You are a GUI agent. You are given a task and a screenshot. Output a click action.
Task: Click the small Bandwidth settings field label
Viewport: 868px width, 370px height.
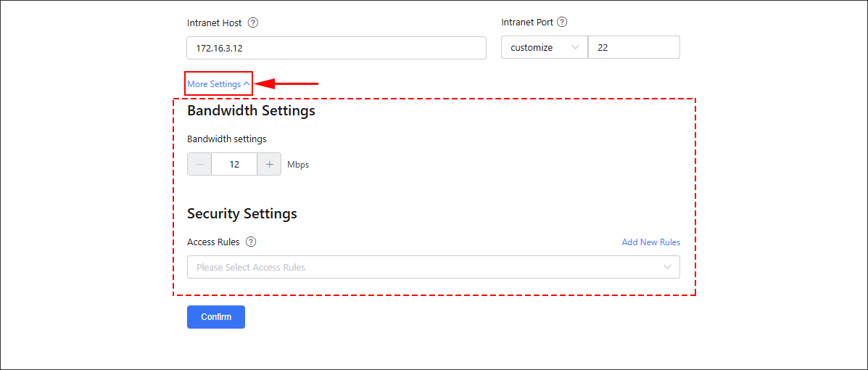coord(227,139)
